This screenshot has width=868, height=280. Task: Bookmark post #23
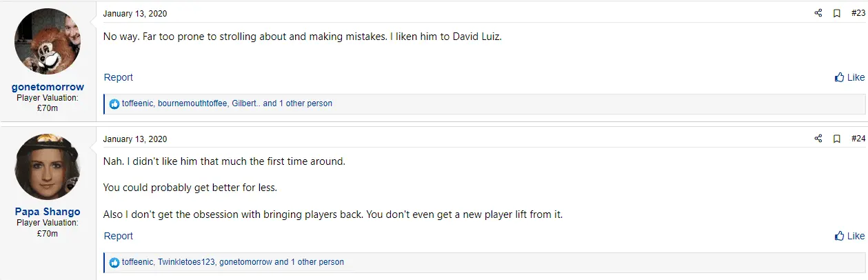point(837,13)
